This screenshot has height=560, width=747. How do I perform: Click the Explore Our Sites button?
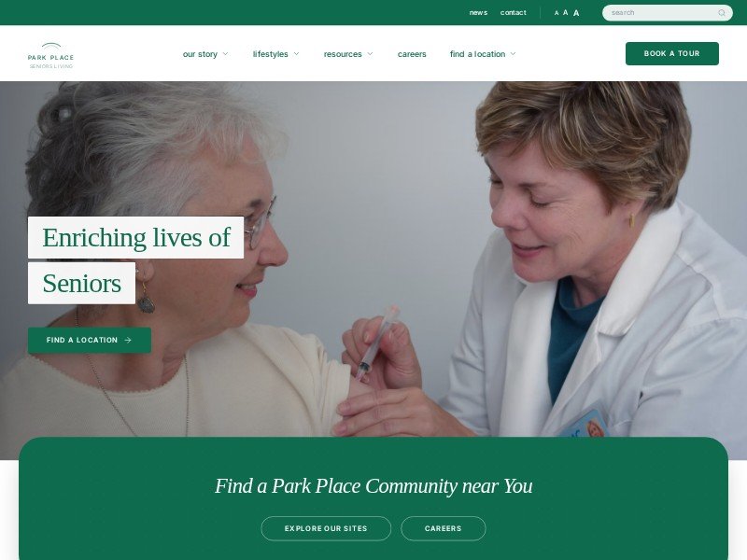[x=326, y=528]
